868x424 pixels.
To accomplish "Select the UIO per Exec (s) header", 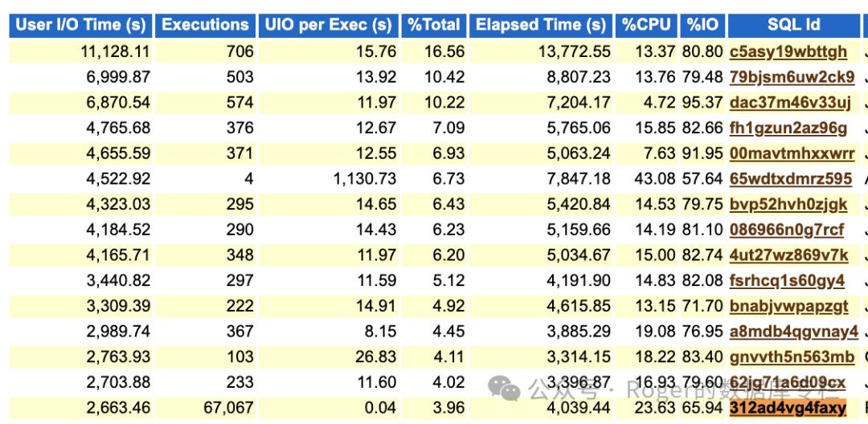I will (x=328, y=25).
